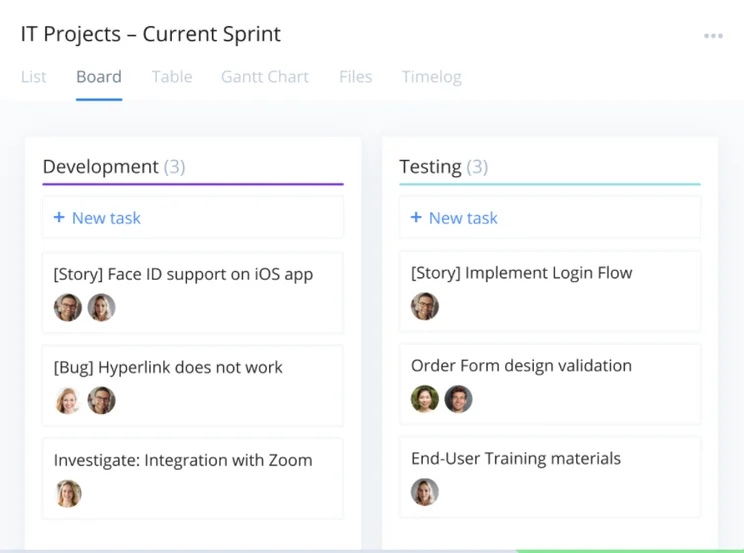Click woman avatar on Hyperlink bug card
Viewport: 744px width, 553px height.
pyautogui.click(x=67, y=401)
